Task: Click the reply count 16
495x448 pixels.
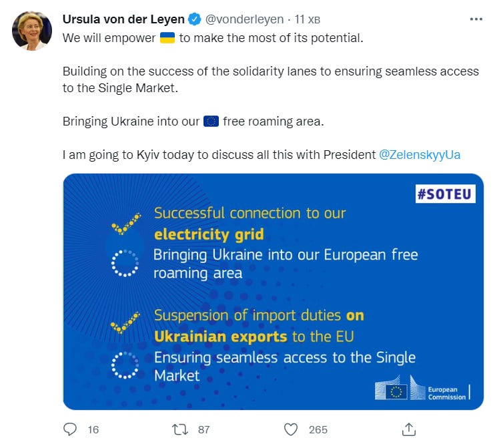Action: click(93, 430)
